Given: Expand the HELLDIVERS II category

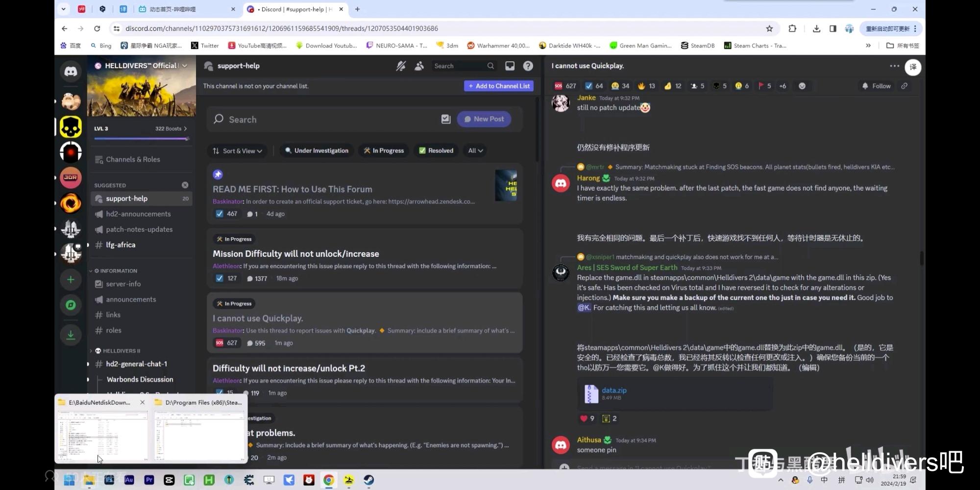Looking at the screenshot, I should click(117, 351).
